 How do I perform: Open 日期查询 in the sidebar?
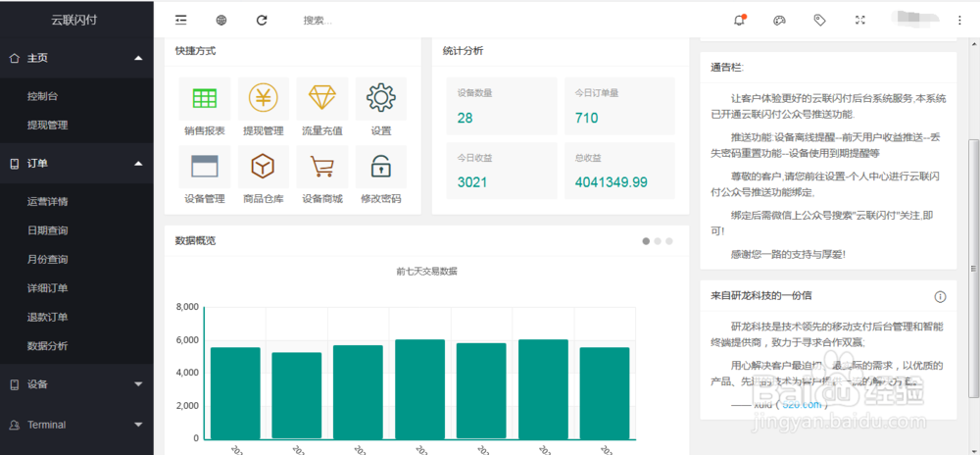coord(47,230)
